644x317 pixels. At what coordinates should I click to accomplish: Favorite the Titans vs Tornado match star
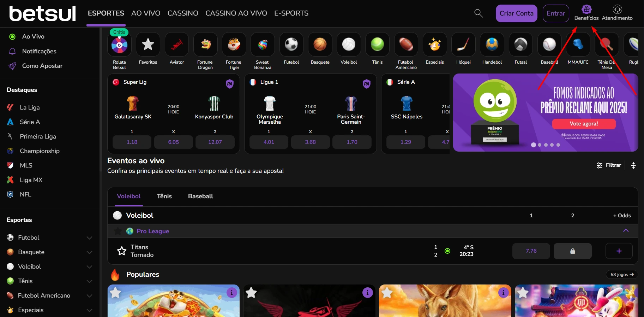[122, 251]
